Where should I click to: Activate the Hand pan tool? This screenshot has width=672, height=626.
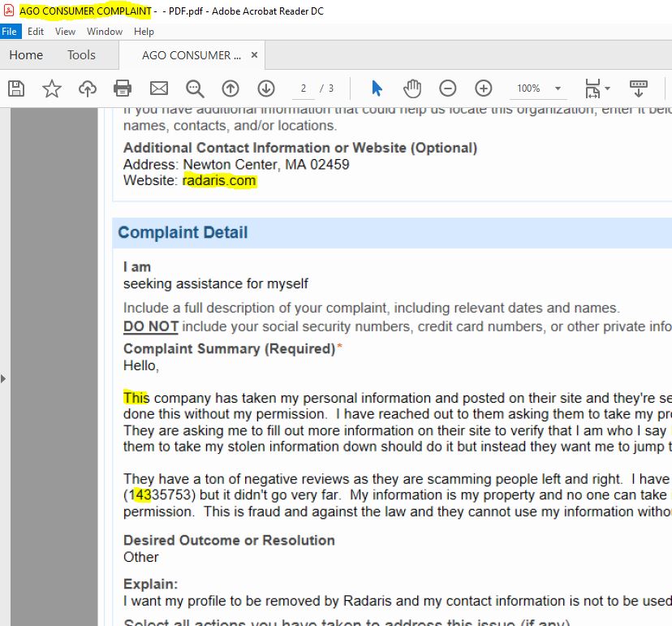[412, 89]
